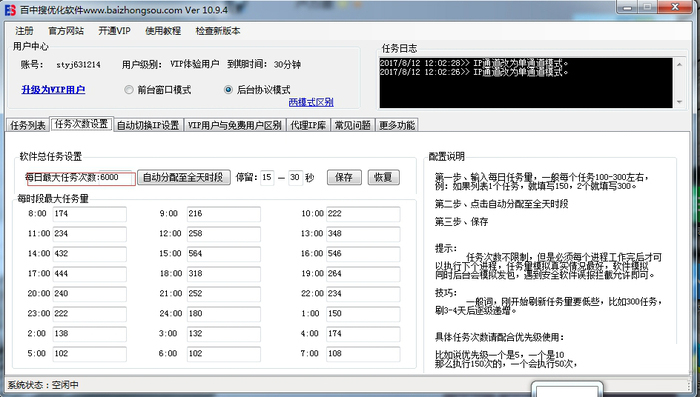Screen dimensions: 700x397
Task: Click the 第三步、保存 instruction text
Action: click(x=461, y=221)
